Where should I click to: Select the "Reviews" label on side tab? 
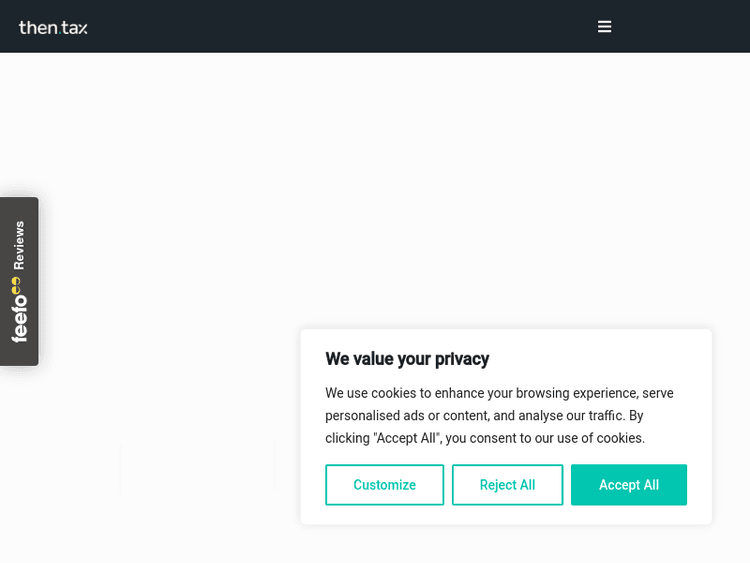pyautogui.click(x=19, y=245)
